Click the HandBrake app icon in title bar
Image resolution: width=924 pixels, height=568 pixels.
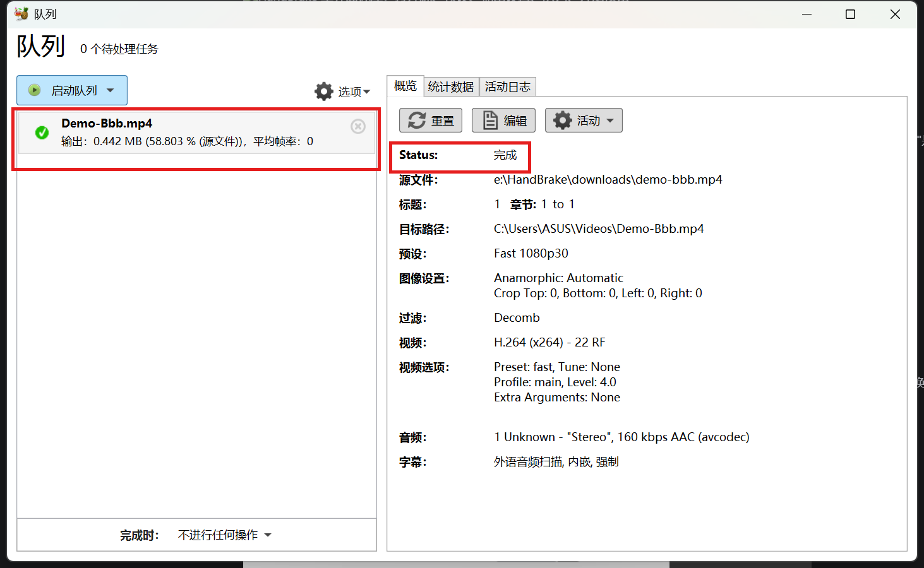21,14
